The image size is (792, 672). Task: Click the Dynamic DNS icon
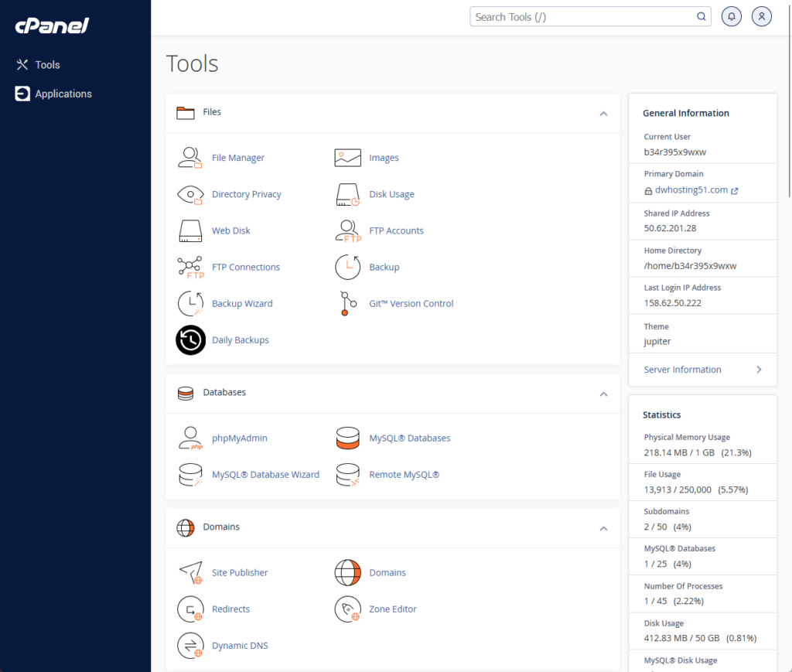click(x=190, y=645)
